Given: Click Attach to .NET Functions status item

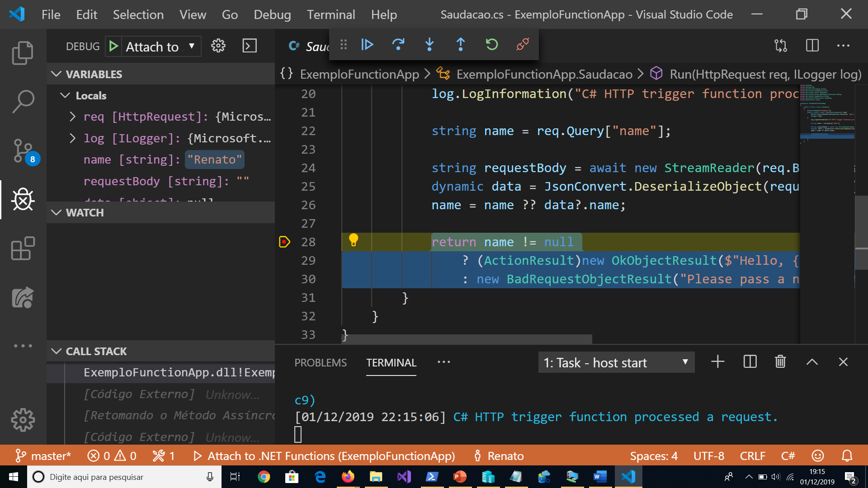Looking at the screenshot, I should (324, 456).
